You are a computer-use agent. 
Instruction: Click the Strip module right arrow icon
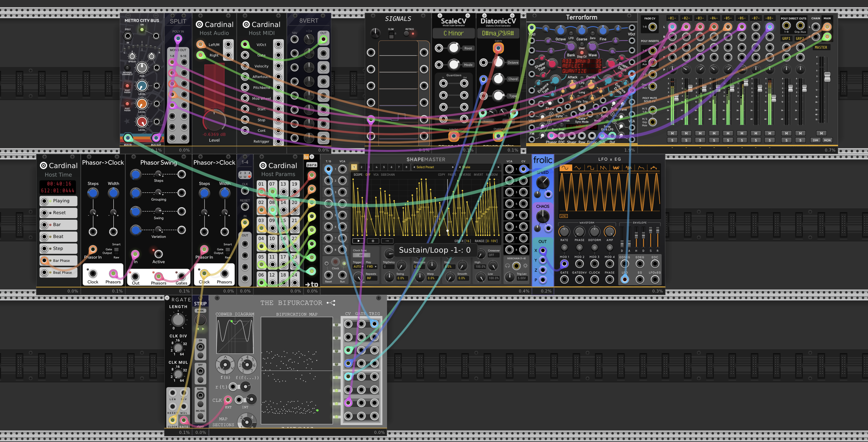[203, 329]
